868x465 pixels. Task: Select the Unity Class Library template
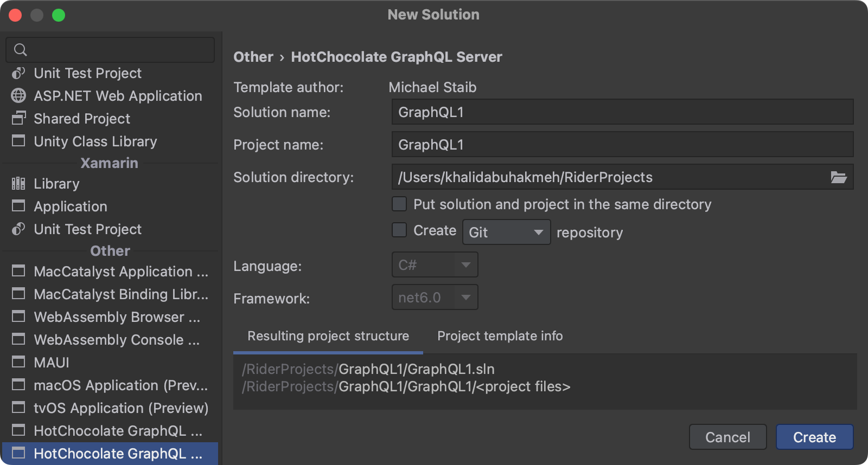pyautogui.click(x=110, y=141)
